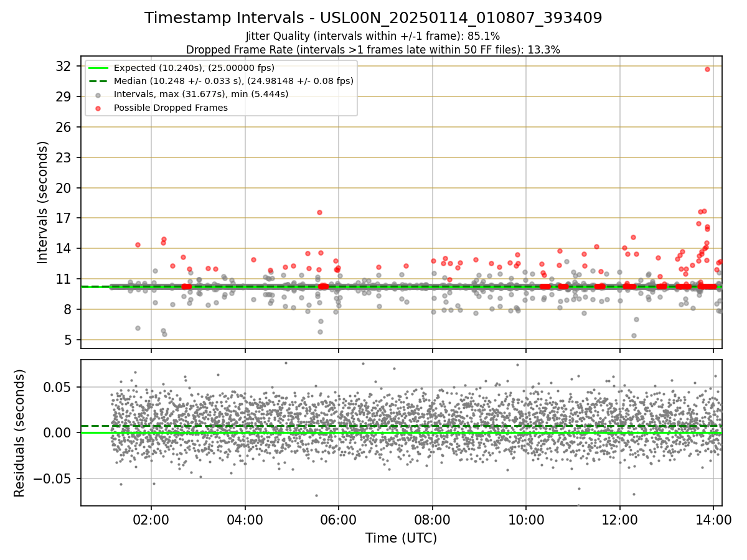Click the 06:00 x-axis tick label

point(339,520)
